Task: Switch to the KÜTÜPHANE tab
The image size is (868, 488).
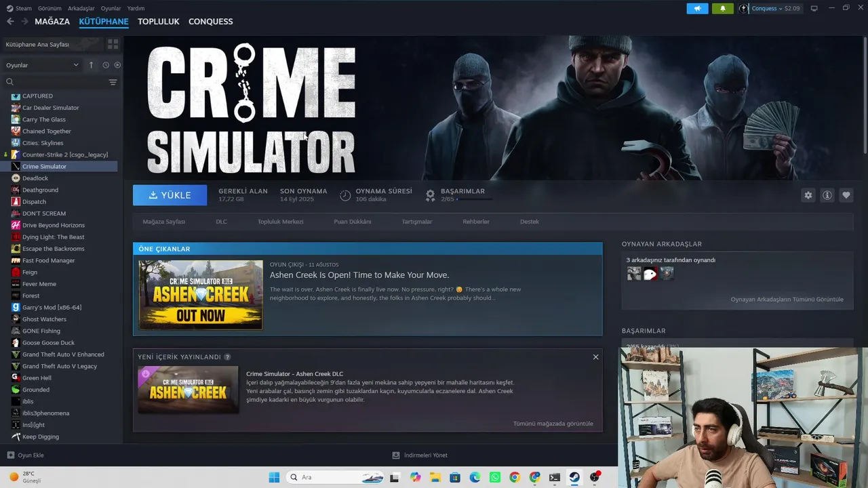Action: pyautogui.click(x=104, y=22)
